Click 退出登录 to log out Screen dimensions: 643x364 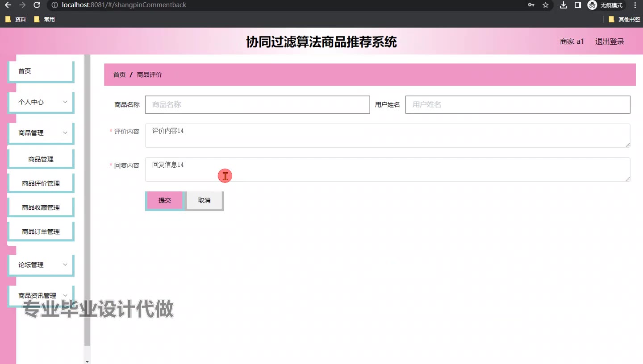[610, 41]
